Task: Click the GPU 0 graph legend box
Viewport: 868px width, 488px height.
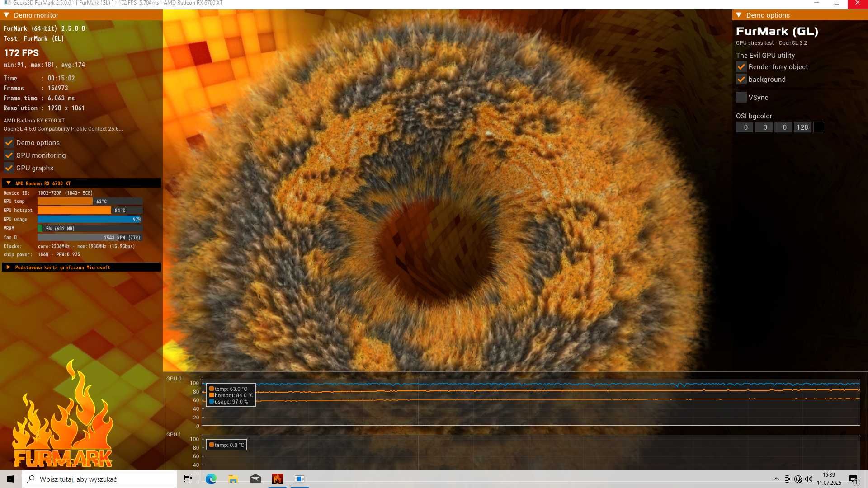Action: tap(231, 395)
